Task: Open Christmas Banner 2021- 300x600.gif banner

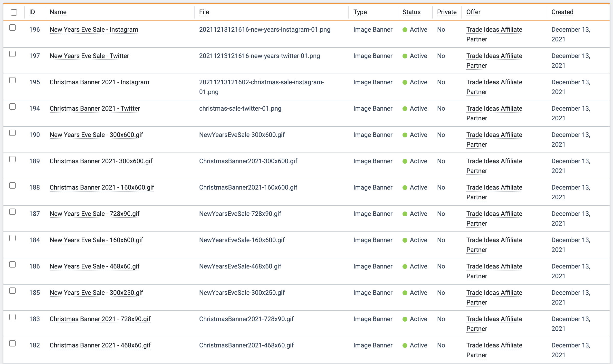Action: 101,161
